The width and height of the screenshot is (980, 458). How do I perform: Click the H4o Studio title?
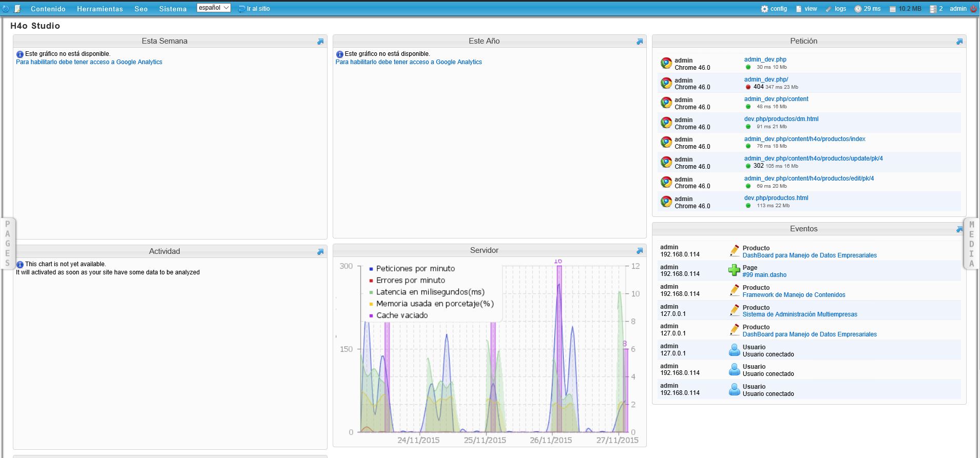[35, 26]
